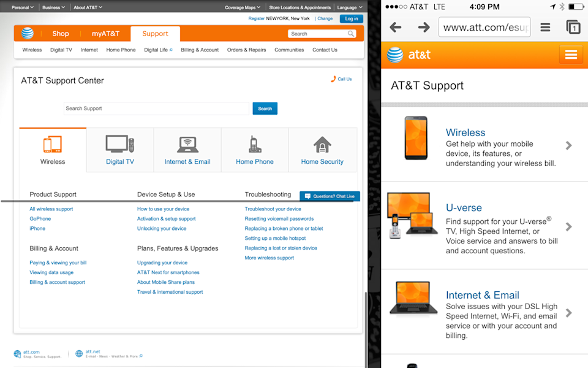
Task: Open Store Locations & Appointments
Action: pos(300,7)
